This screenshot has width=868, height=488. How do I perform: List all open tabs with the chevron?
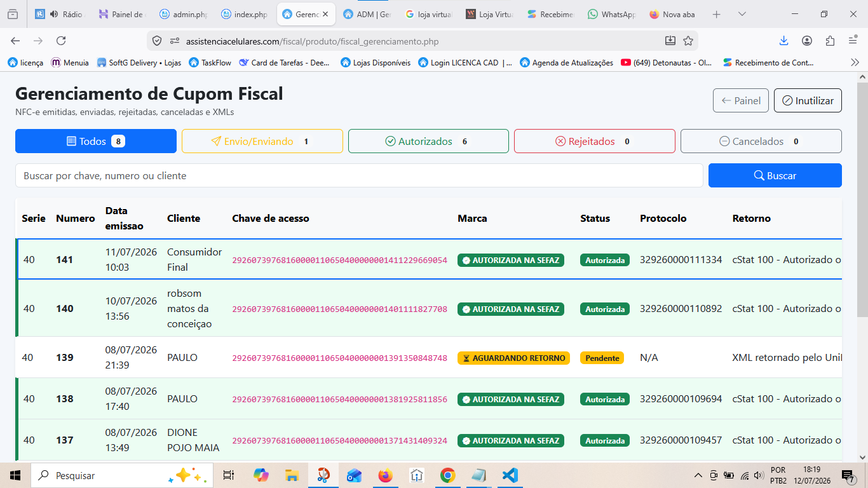(742, 14)
